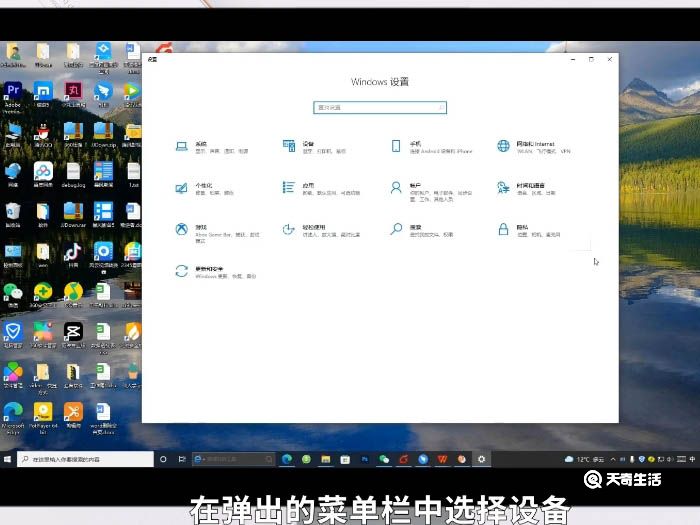Select the Microsoft Edge desktop shortcut
Screen dimensions: 700x525
[12, 418]
